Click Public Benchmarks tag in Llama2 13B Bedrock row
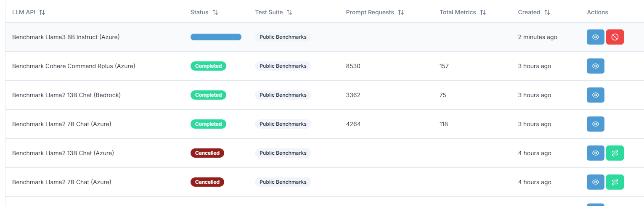 click(283, 95)
